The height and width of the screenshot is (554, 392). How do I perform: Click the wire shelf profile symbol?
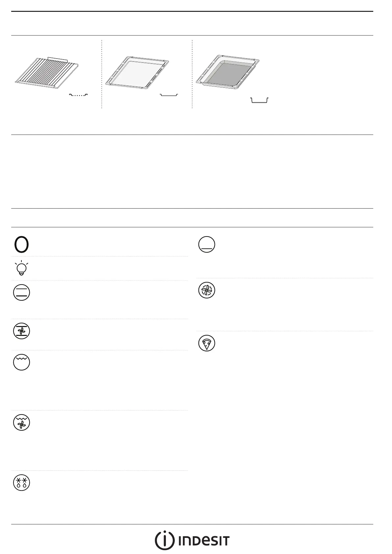coord(78,95)
